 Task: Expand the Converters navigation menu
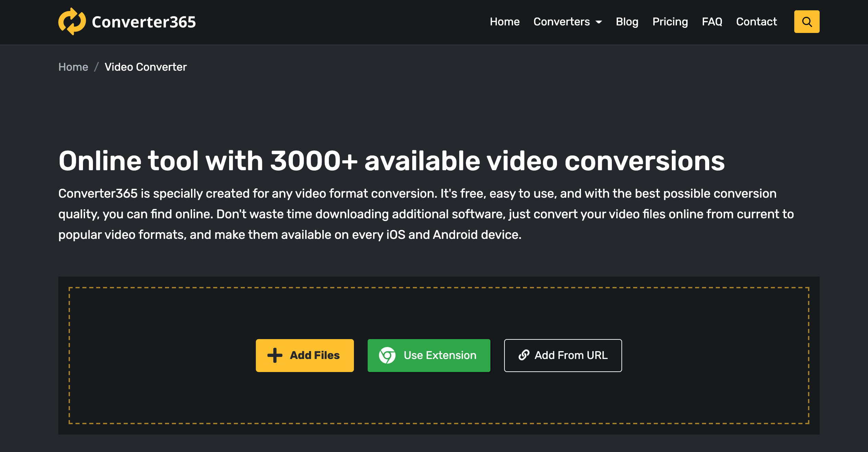click(568, 22)
